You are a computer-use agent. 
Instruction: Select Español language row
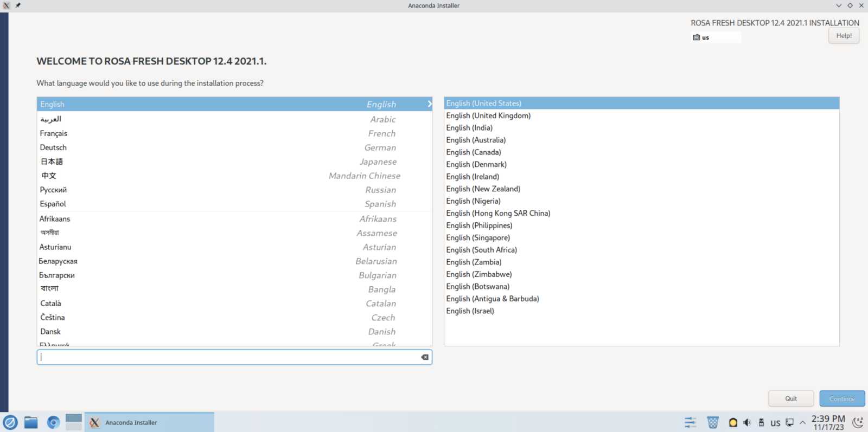(234, 204)
